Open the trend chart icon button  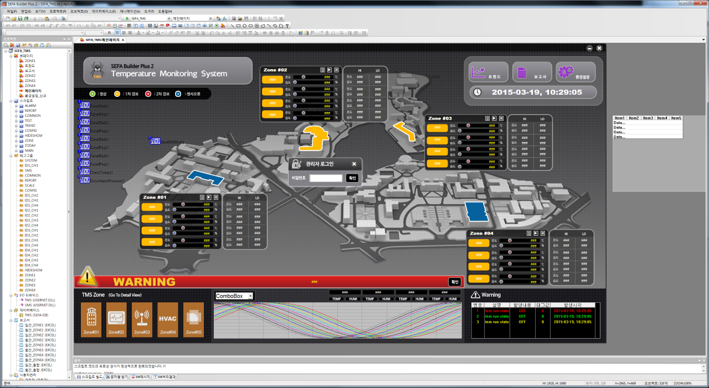[x=488, y=72]
